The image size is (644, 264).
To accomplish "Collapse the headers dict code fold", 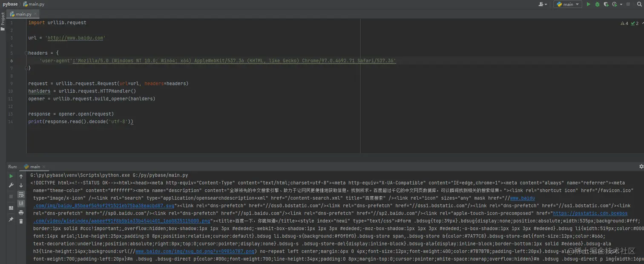I will [x=26, y=53].
